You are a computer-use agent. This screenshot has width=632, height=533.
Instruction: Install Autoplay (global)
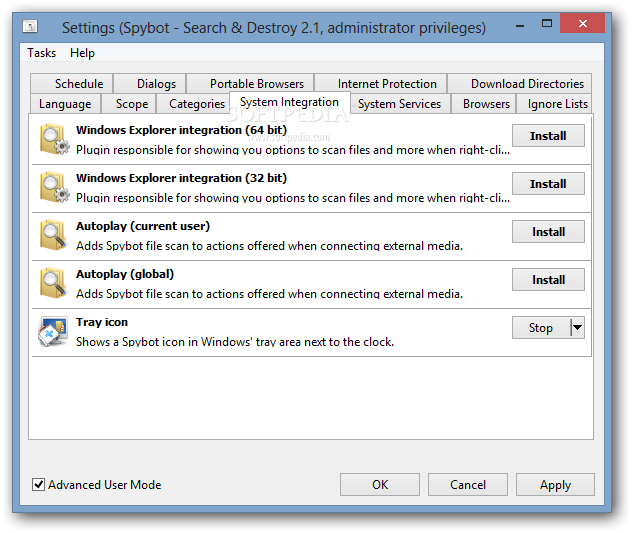(548, 279)
